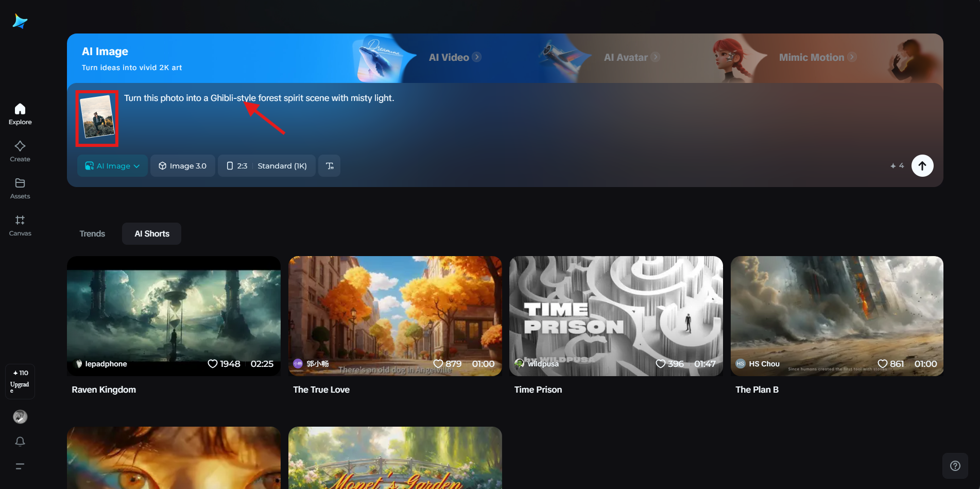Submit the prompt with the up arrow
980x489 pixels.
922,166
